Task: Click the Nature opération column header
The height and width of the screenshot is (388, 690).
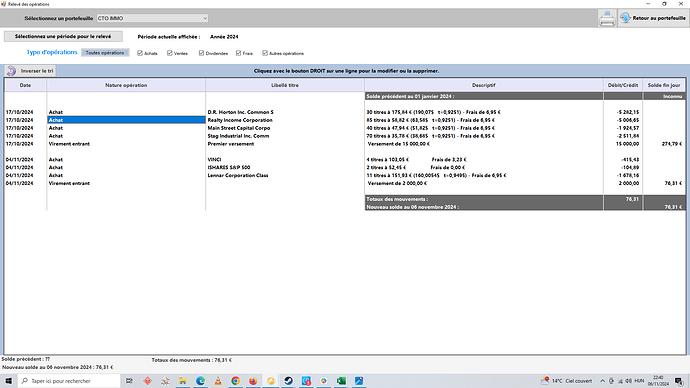Action: (x=126, y=85)
